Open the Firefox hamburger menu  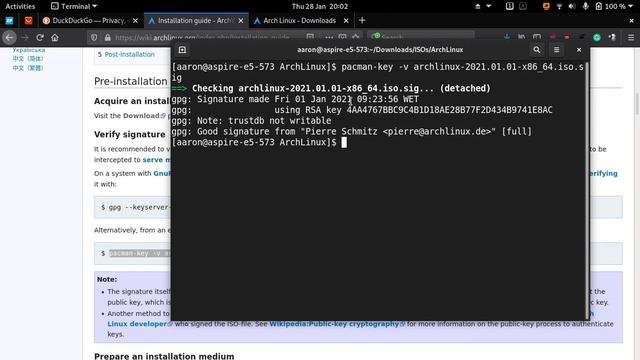point(631,38)
